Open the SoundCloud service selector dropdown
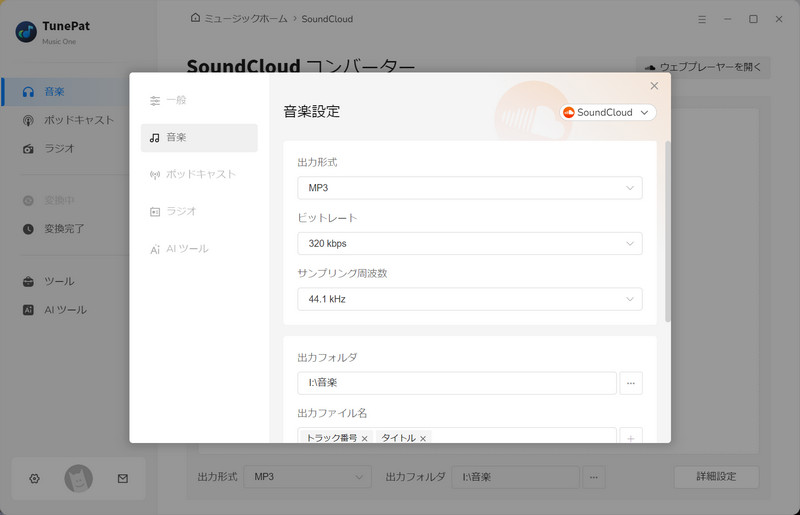This screenshot has width=800, height=515. [x=608, y=112]
